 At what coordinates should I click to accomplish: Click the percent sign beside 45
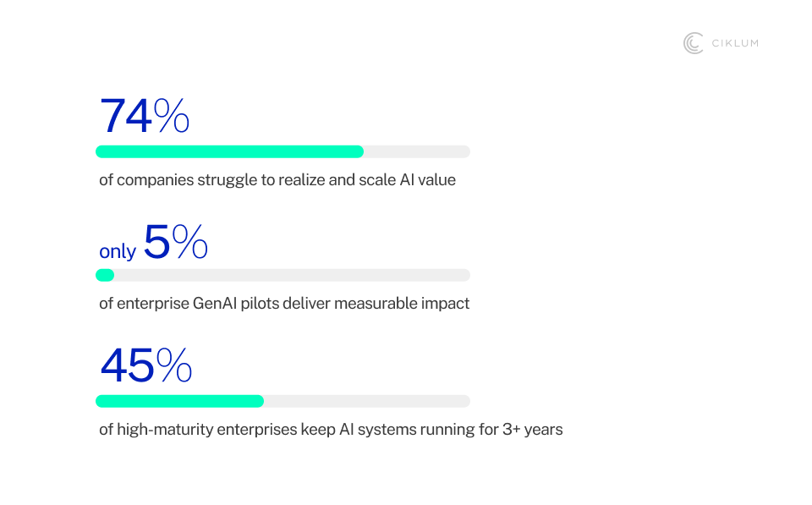click(x=174, y=365)
